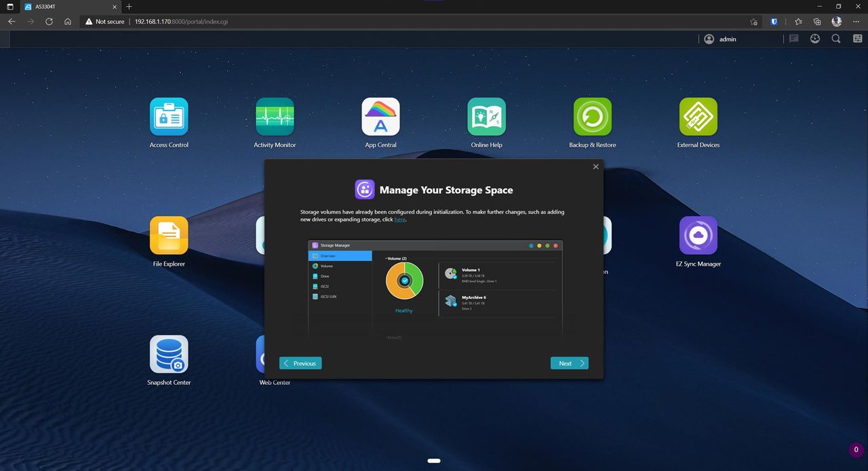
Task: Click the Bitwarden extension icon
Action: point(774,22)
